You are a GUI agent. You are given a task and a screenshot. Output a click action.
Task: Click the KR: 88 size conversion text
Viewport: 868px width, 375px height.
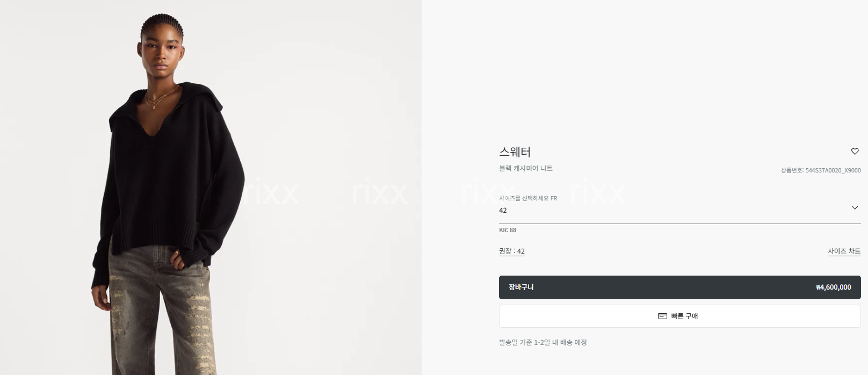(508, 230)
